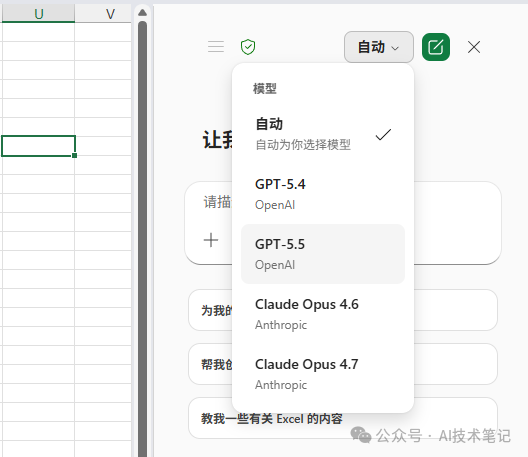This screenshot has height=457, width=528.
Task: Expand the 自动 model dropdown
Action: 379,47
